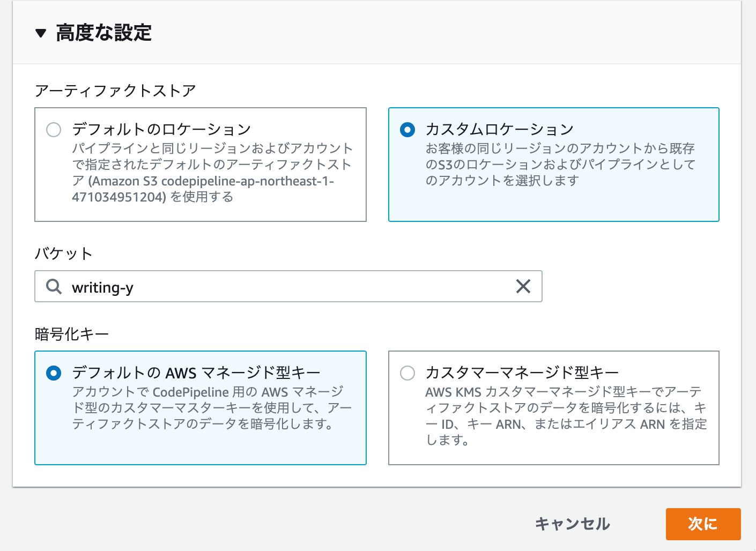This screenshot has height=551, width=756.
Task: Click the バケット label text
Action: point(64,254)
